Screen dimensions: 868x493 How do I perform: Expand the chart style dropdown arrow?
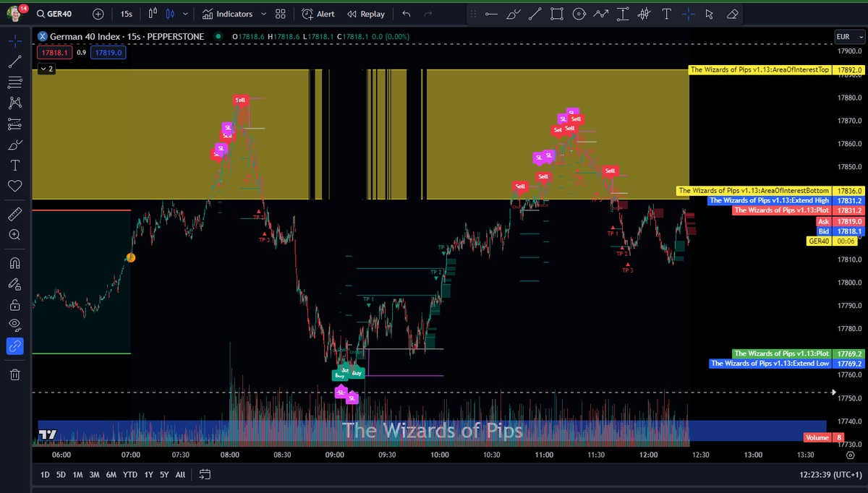click(186, 14)
